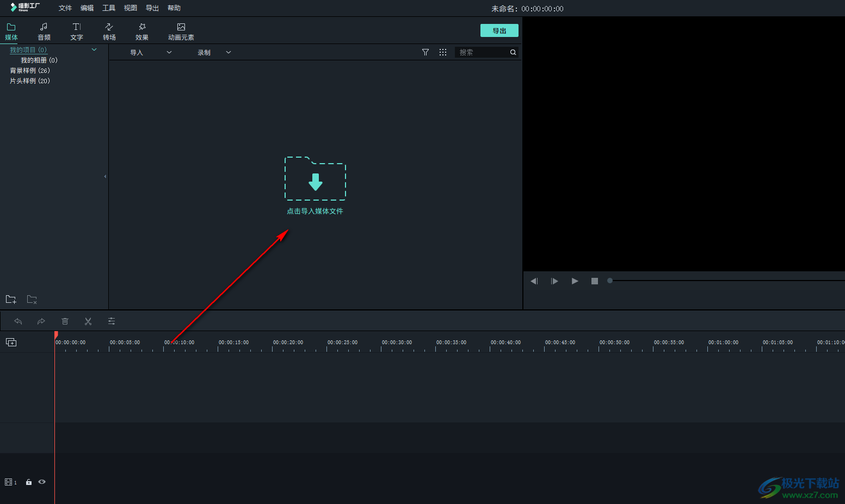
Task: Open the 媒体 media tab
Action: click(x=11, y=32)
